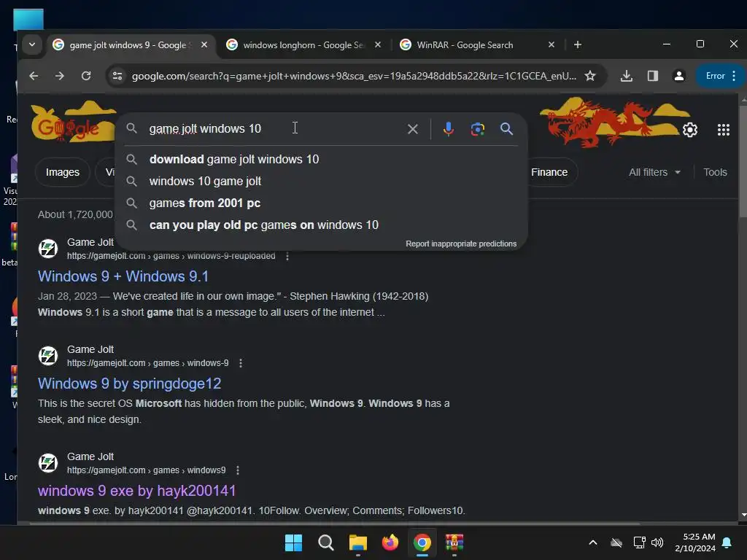Image resolution: width=747 pixels, height=560 pixels.
Task: Bookmark this page with the star icon
Action: click(589, 76)
